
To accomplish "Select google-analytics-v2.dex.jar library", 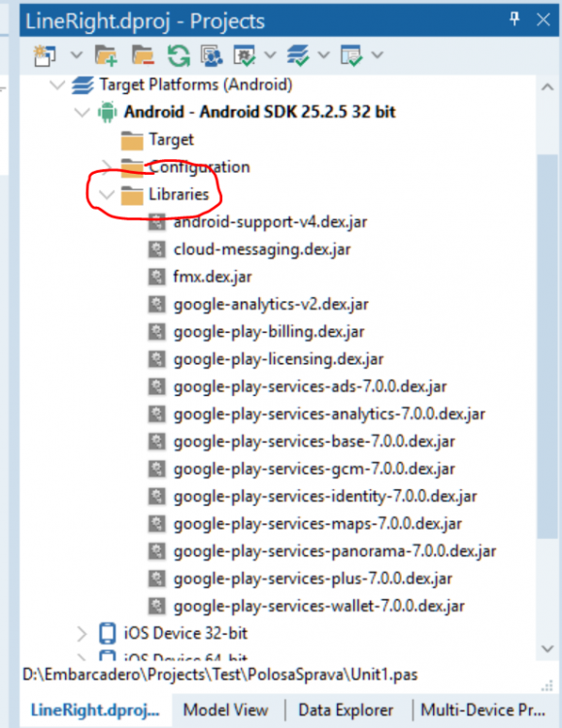I will (271, 304).
